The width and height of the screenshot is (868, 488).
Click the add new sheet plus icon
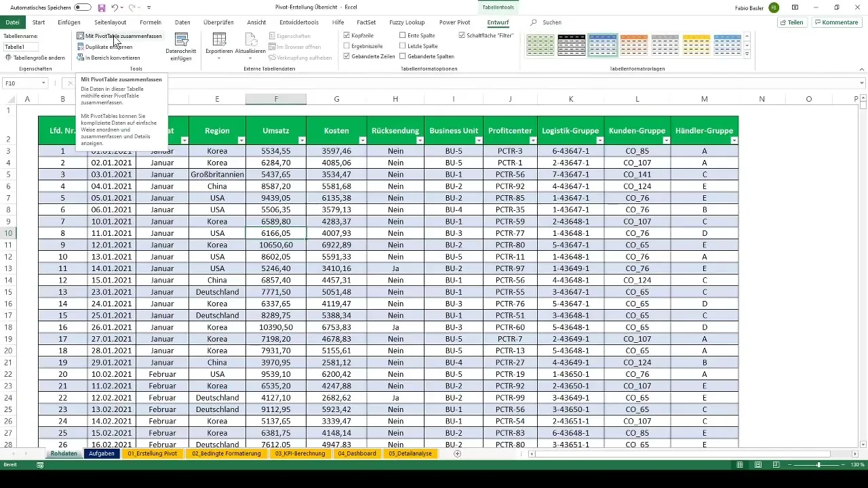point(458,453)
